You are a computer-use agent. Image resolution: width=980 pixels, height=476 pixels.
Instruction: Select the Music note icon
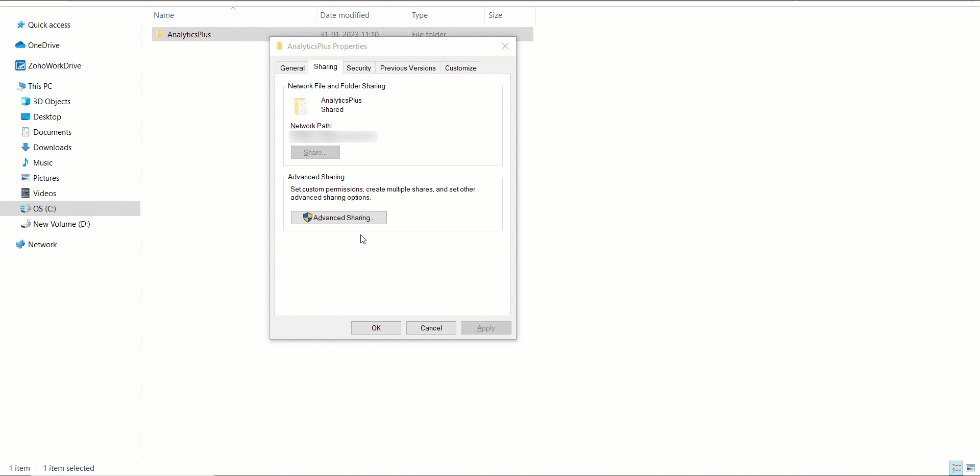tap(26, 162)
